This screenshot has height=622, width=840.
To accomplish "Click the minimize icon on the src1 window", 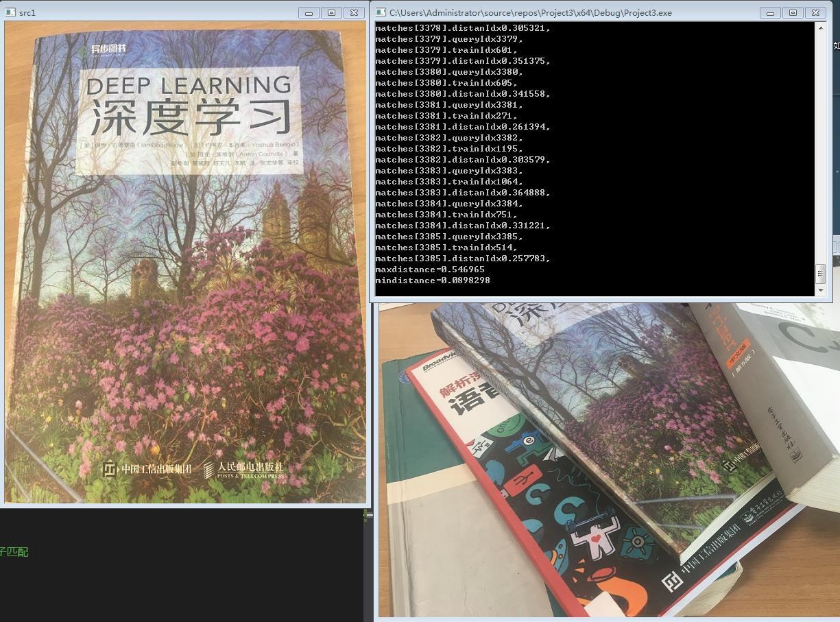I will click(308, 12).
